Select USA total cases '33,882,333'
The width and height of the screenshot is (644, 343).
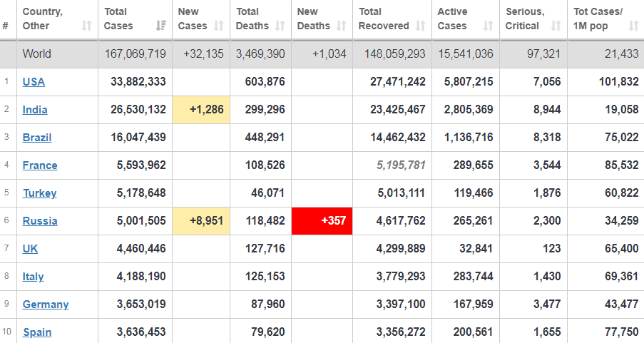coord(138,82)
